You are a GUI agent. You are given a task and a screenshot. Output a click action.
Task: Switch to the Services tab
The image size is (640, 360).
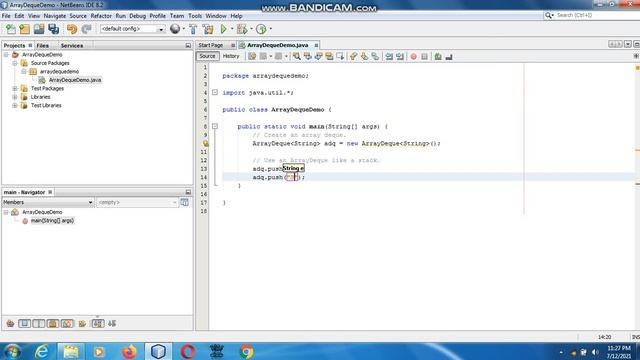click(72, 46)
